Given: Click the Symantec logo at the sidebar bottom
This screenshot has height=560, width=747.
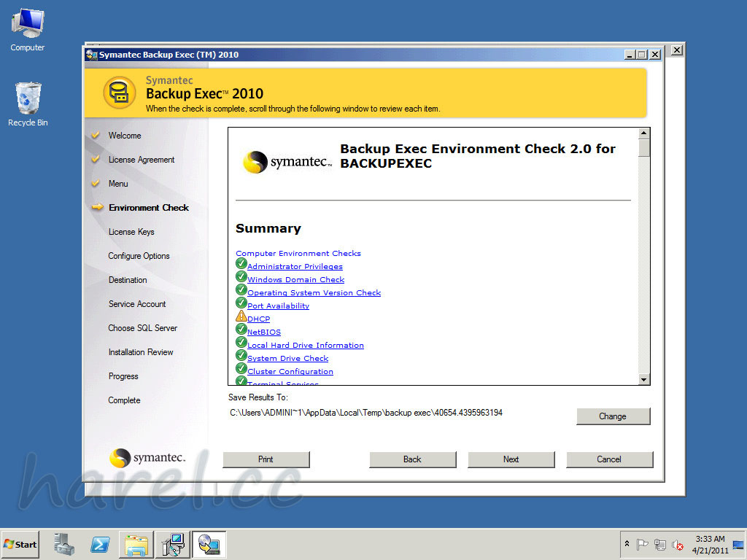Looking at the screenshot, I should pyautogui.click(x=147, y=458).
